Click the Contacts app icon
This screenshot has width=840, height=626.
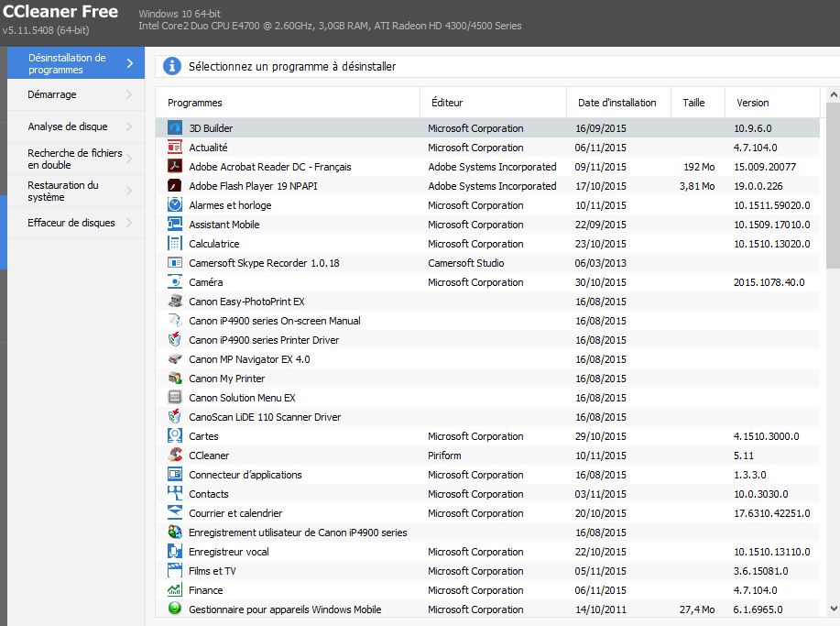click(x=175, y=494)
